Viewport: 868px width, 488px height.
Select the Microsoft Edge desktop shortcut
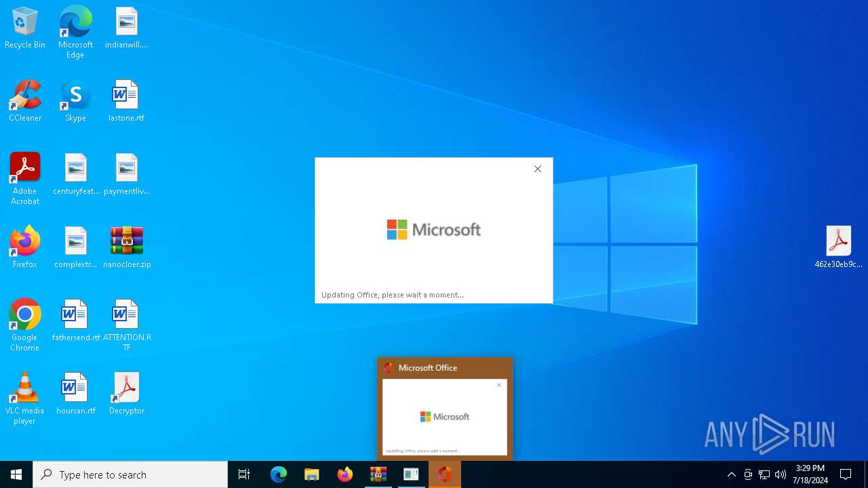(x=75, y=33)
